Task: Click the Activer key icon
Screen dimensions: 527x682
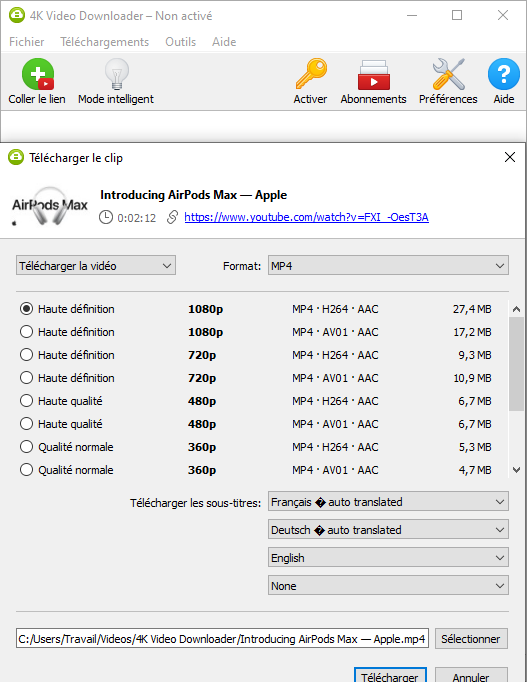Action: pos(311,74)
